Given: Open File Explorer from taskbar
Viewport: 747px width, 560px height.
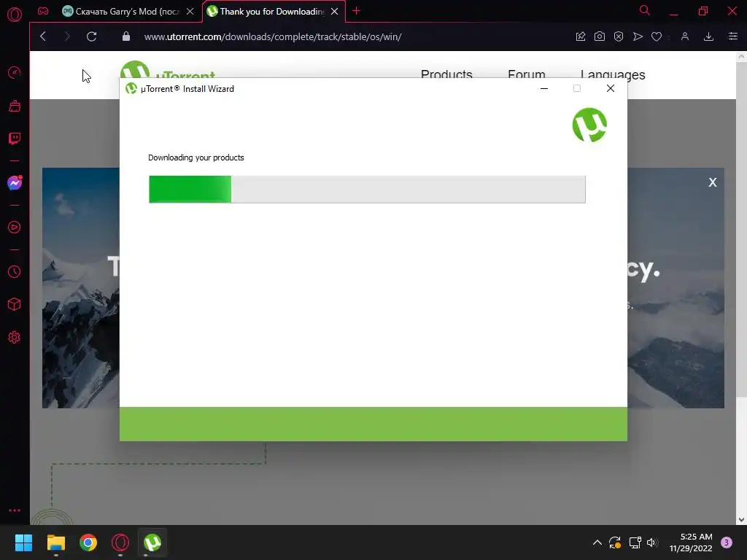Looking at the screenshot, I should (55, 542).
